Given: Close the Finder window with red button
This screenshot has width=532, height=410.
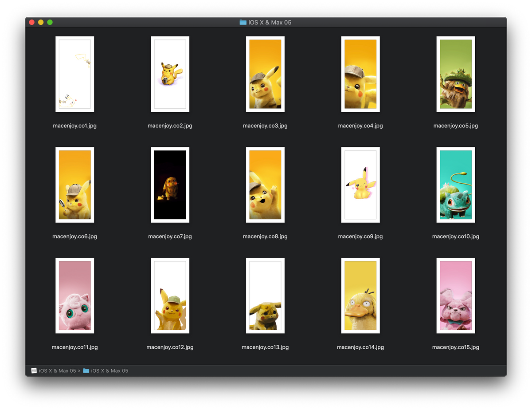Looking at the screenshot, I should click(32, 22).
